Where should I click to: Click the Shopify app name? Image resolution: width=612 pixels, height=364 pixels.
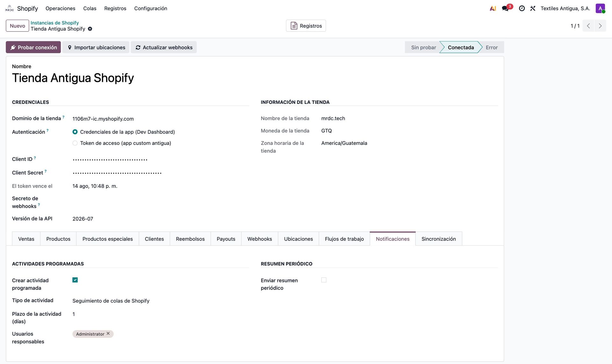pos(27,8)
